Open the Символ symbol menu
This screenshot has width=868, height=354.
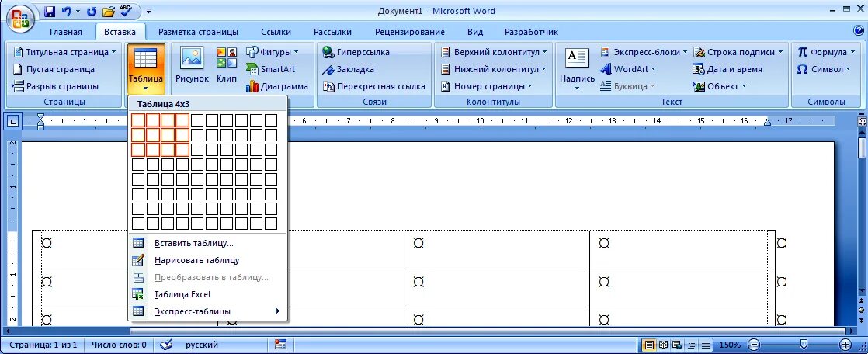(824, 69)
